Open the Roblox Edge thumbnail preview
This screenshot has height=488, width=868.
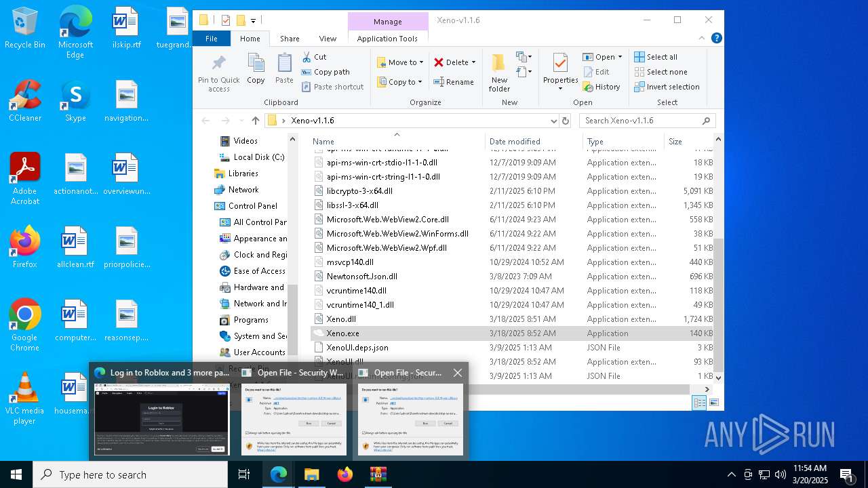(162, 420)
